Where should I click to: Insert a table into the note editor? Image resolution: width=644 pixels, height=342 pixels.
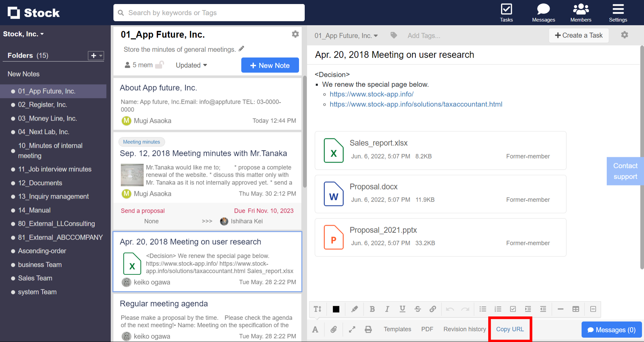click(x=576, y=309)
